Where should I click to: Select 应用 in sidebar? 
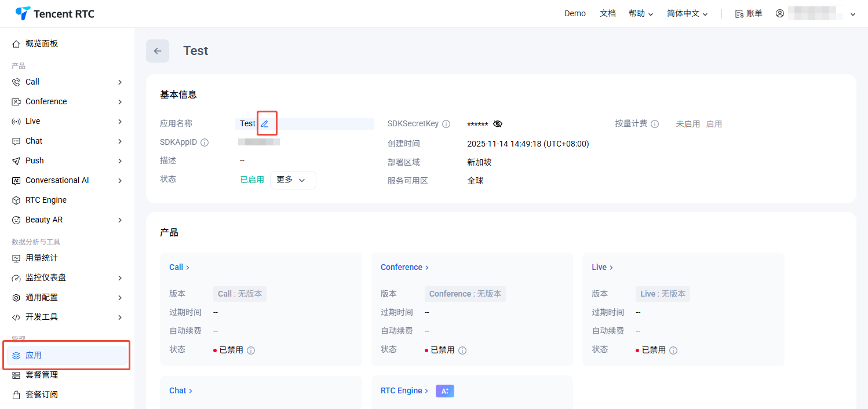pos(67,356)
